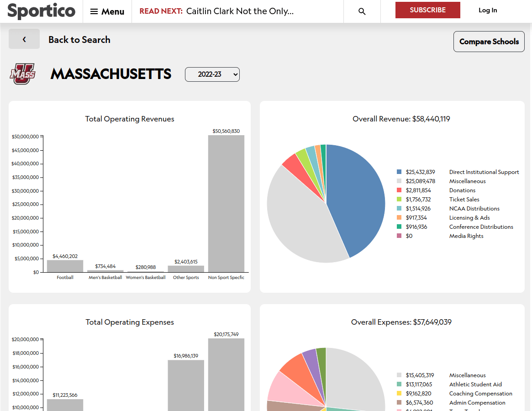Screen dimensions: 532x411
Task: Click the $25,432,839 legend value
Action: coord(421,172)
